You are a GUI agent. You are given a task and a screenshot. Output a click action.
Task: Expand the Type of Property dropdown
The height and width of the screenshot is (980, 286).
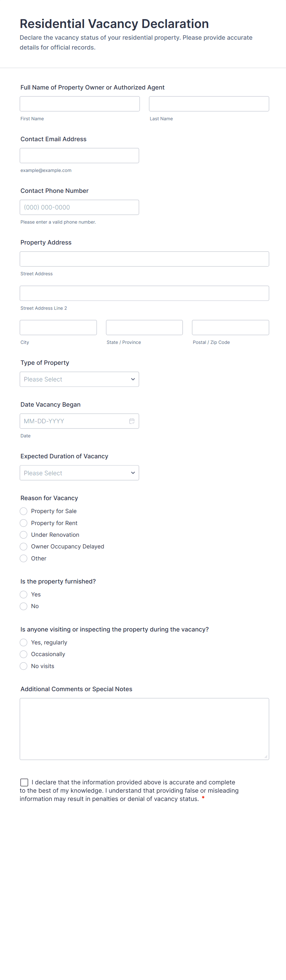tap(79, 379)
